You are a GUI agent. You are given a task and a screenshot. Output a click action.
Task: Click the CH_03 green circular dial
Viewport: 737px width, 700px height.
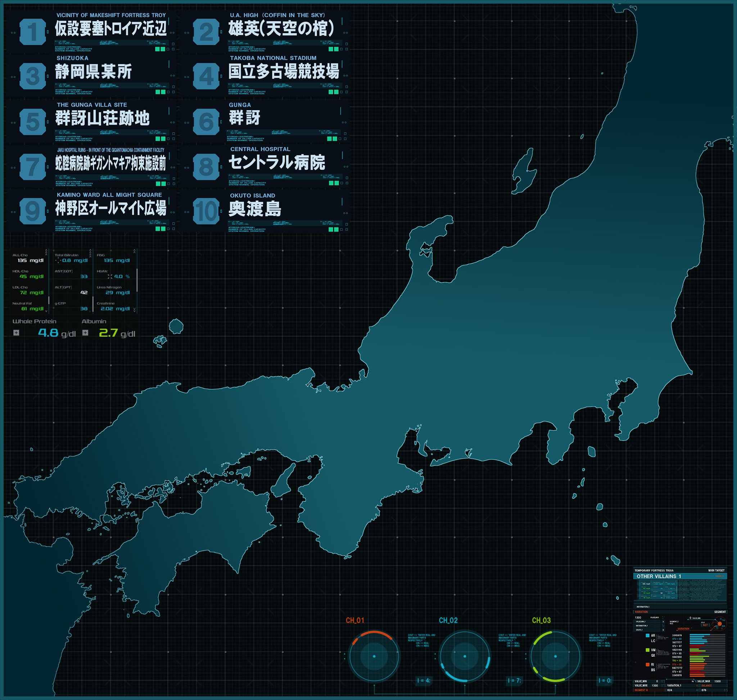click(x=555, y=656)
